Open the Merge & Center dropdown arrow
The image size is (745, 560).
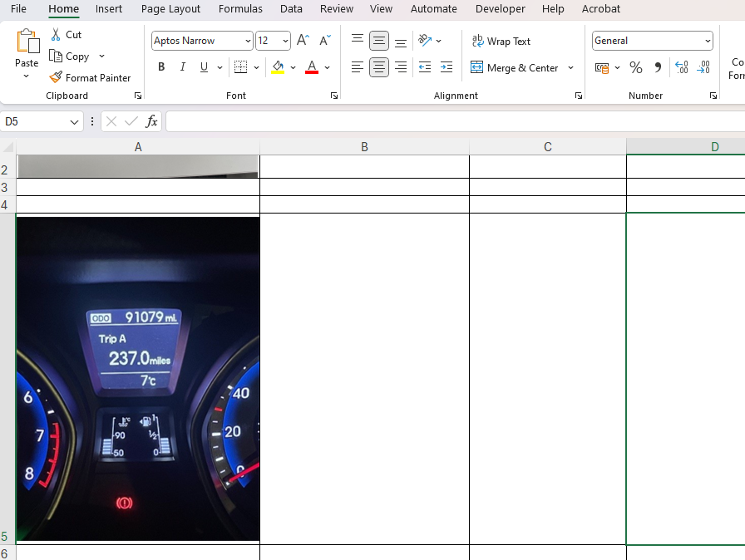click(571, 67)
